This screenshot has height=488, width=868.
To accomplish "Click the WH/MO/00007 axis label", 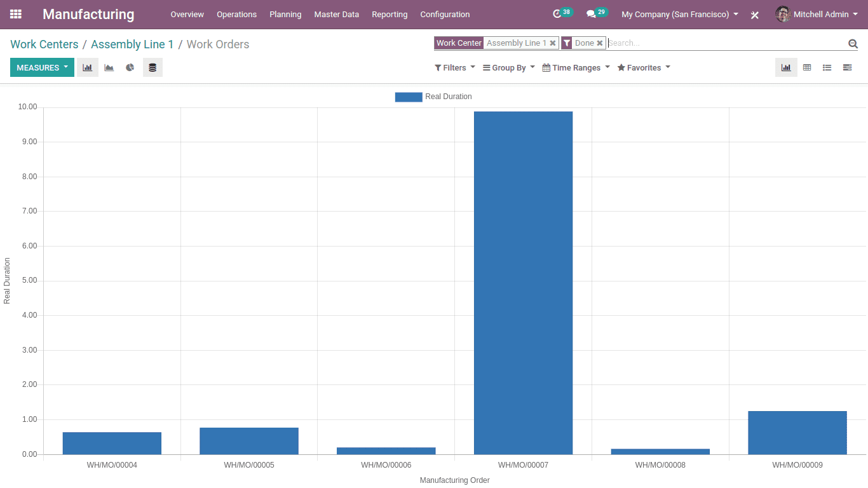I will (x=524, y=465).
